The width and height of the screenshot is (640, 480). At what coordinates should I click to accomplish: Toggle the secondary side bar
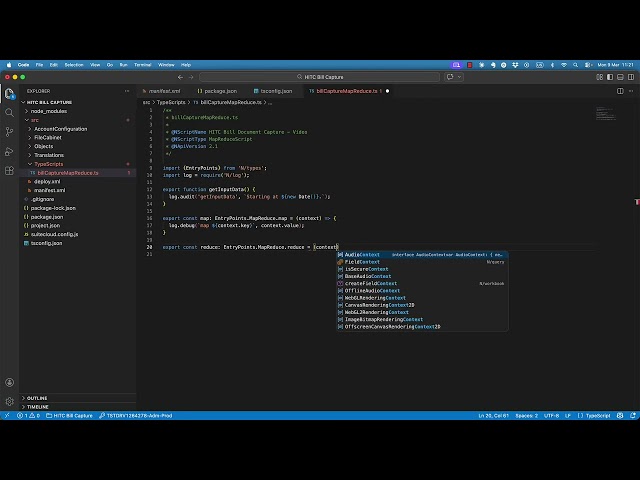(631, 77)
